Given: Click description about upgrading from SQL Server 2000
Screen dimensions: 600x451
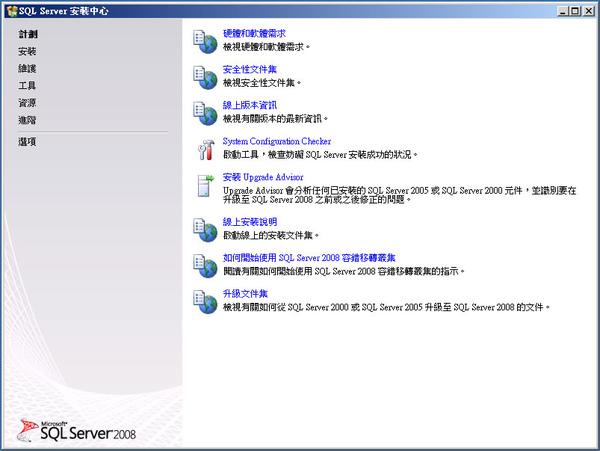Looking at the screenshot, I should coord(386,307).
